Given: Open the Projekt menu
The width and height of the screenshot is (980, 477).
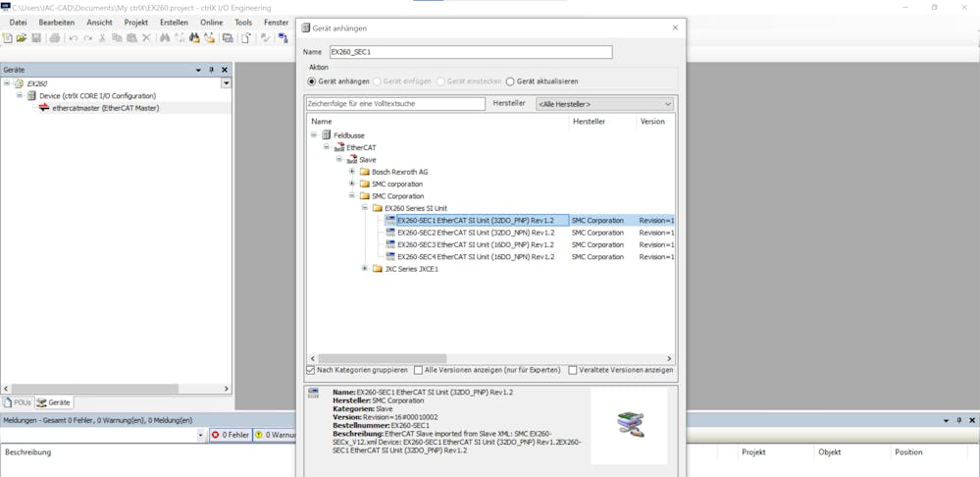Looking at the screenshot, I should coord(136,23).
